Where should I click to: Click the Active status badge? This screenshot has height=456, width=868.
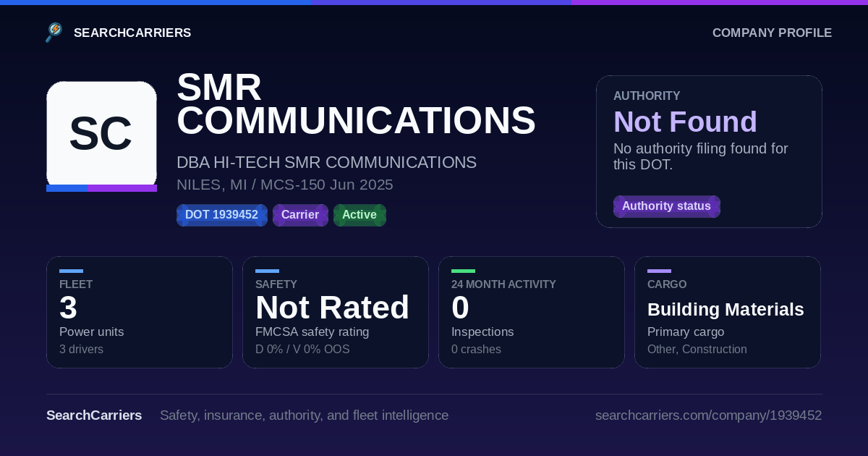(x=359, y=215)
